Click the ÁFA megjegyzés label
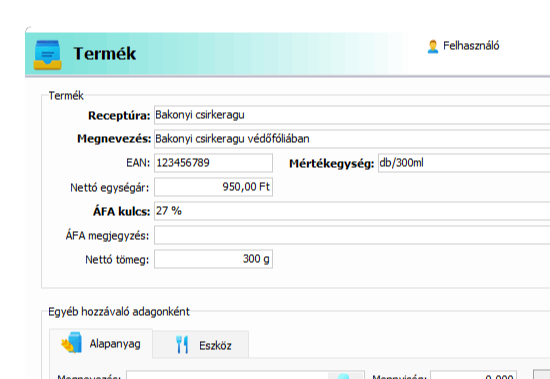The width and height of the screenshot is (550, 379). 107,235
